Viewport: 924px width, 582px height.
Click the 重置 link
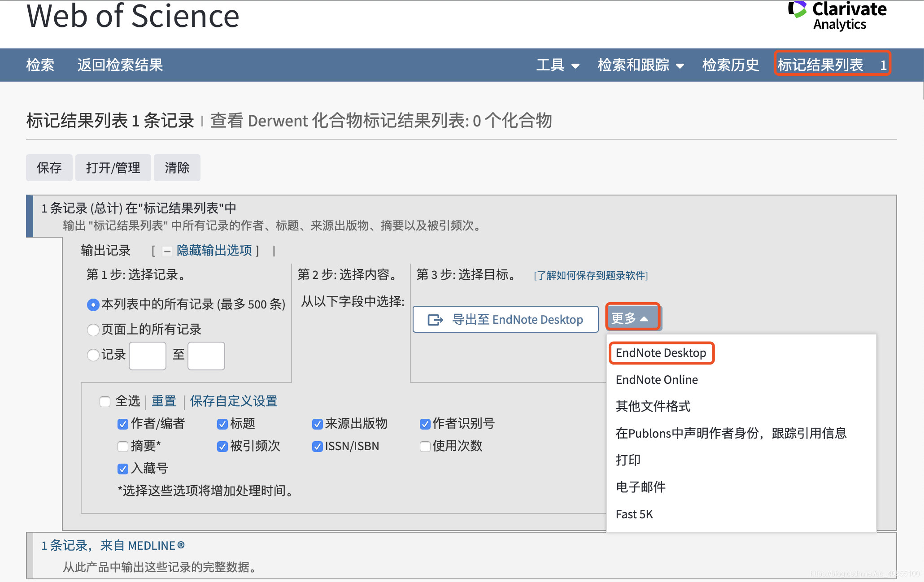point(164,401)
